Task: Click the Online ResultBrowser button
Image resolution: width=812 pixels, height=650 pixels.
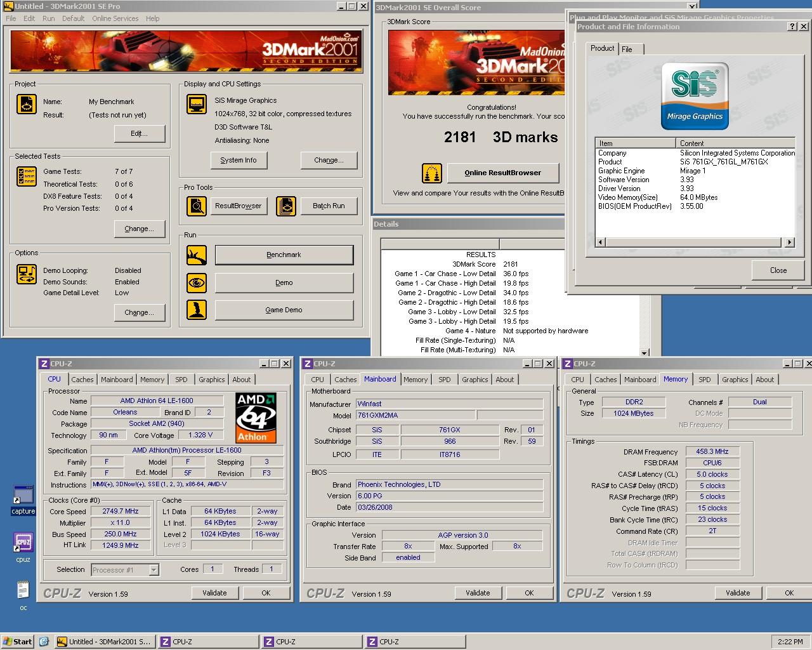Action: [x=503, y=173]
